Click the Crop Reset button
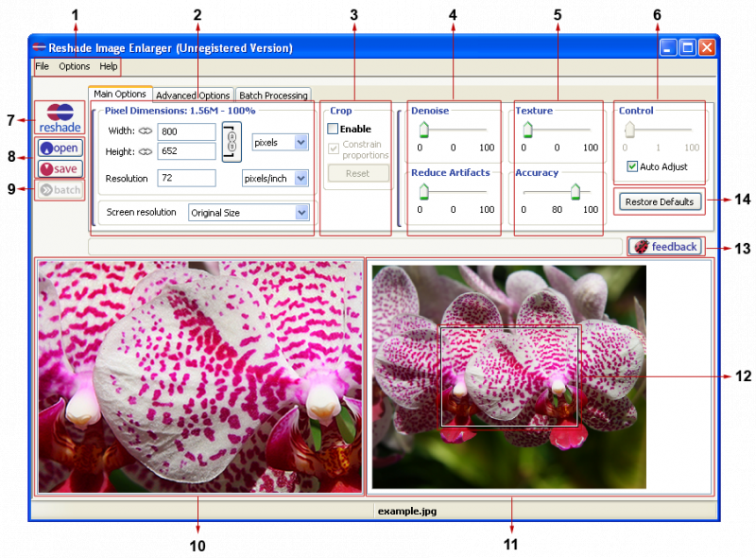 click(x=358, y=173)
